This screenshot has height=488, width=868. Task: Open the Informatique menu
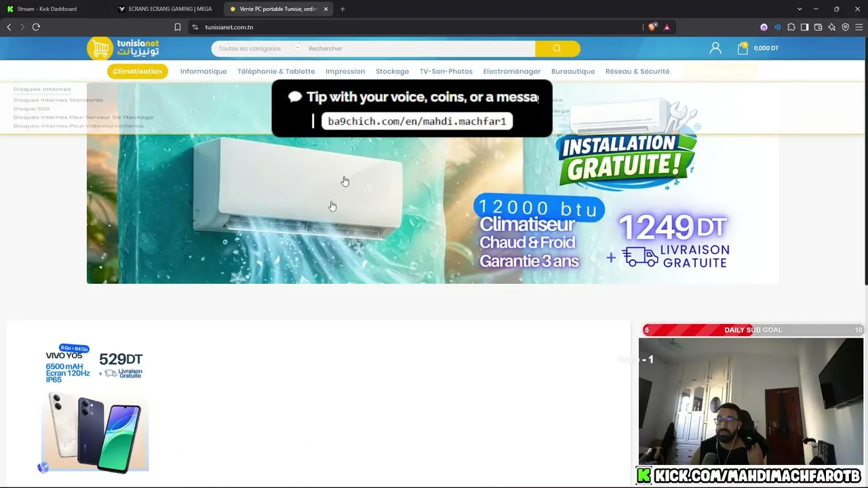[203, 71]
